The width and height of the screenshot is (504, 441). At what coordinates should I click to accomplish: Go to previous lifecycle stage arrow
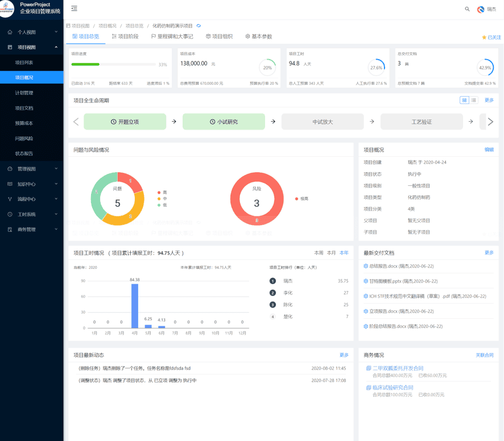[76, 122]
